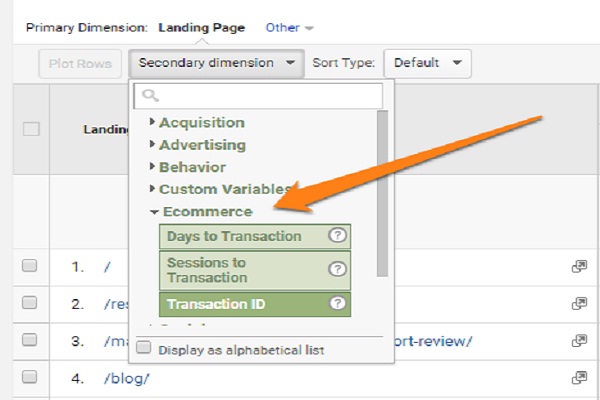This screenshot has height=400, width=600.
Task: Check the checkbox for row 1
Action: tap(29, 266)
